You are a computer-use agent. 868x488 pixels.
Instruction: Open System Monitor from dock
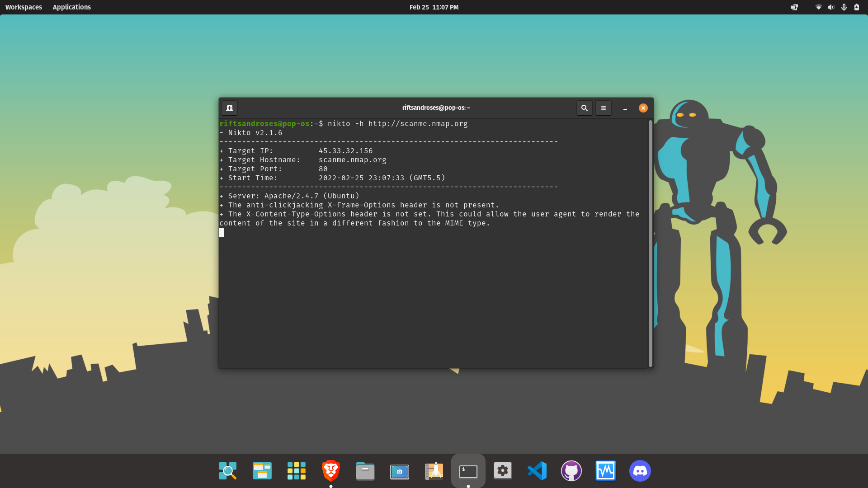tap(606, 471)
